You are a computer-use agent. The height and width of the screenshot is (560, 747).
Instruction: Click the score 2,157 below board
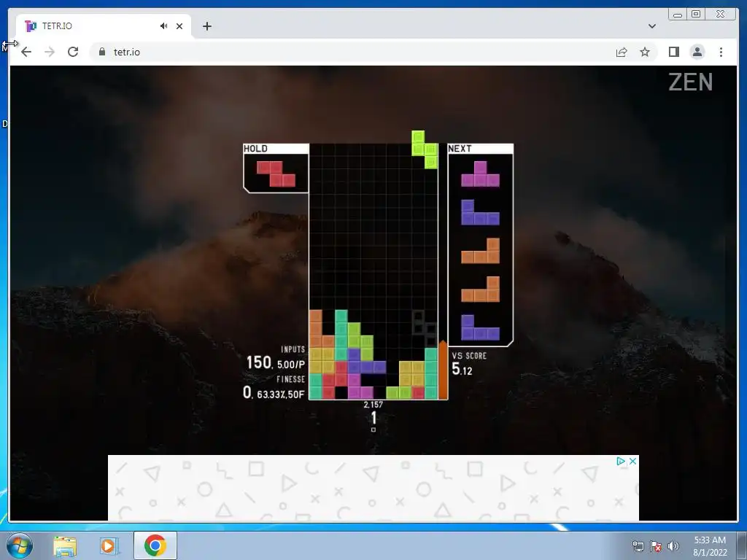pos(373,405)
